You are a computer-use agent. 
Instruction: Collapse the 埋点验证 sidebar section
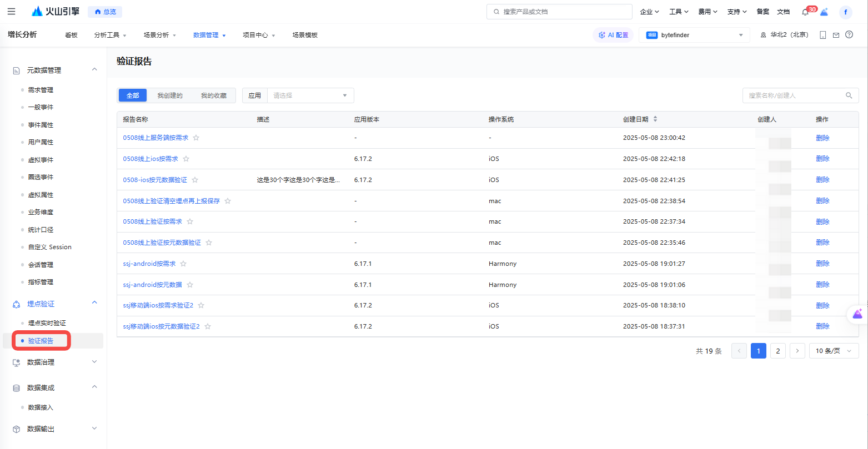[x=94, y=302]
